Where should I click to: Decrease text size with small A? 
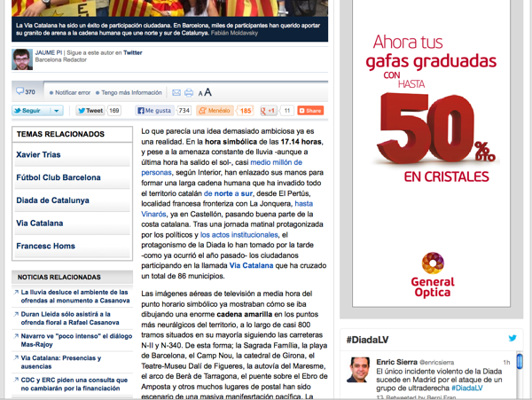point(200,93)
